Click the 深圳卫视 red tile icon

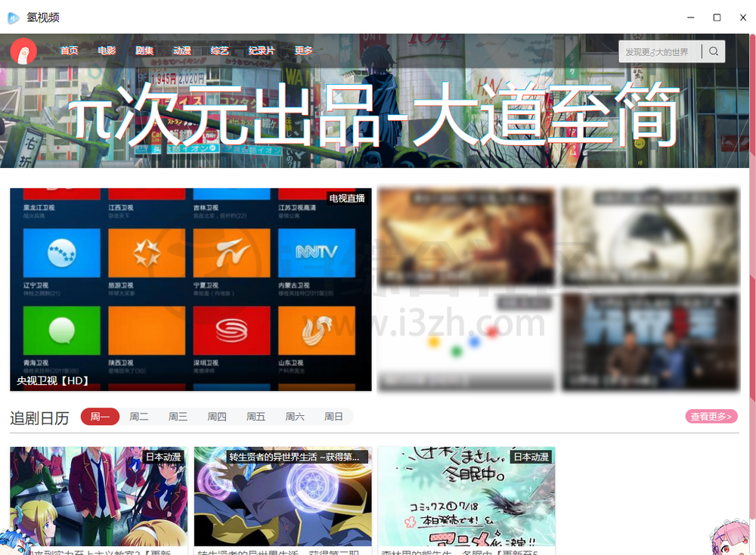coord(231,330)
